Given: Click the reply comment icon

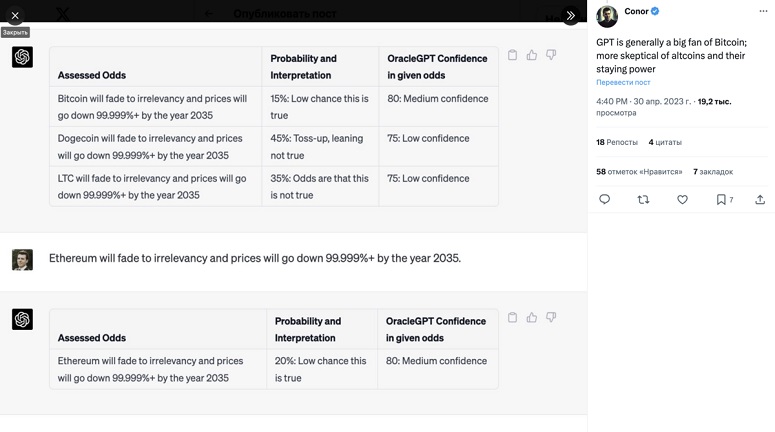Looking at the screenshot, I should click(x=604, y=200).
